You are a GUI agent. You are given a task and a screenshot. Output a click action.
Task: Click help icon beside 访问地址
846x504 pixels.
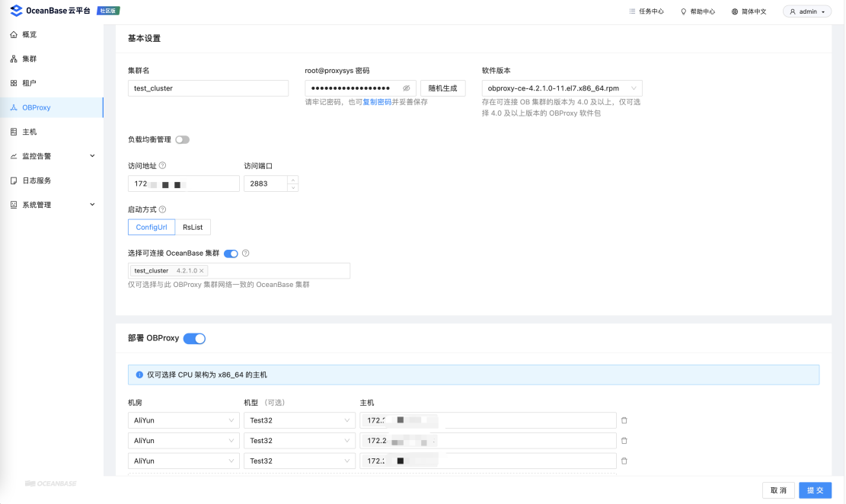point(162,166)
